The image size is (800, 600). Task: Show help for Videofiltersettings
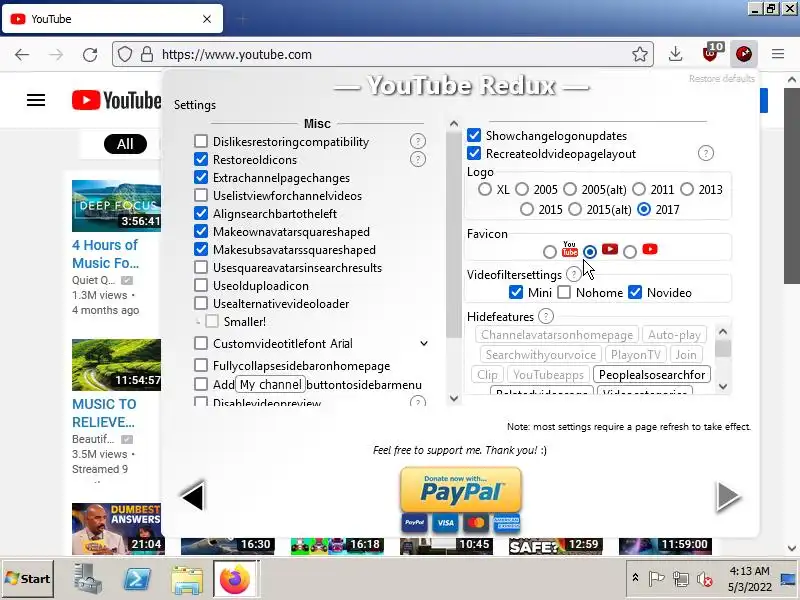tap(573, 274)
